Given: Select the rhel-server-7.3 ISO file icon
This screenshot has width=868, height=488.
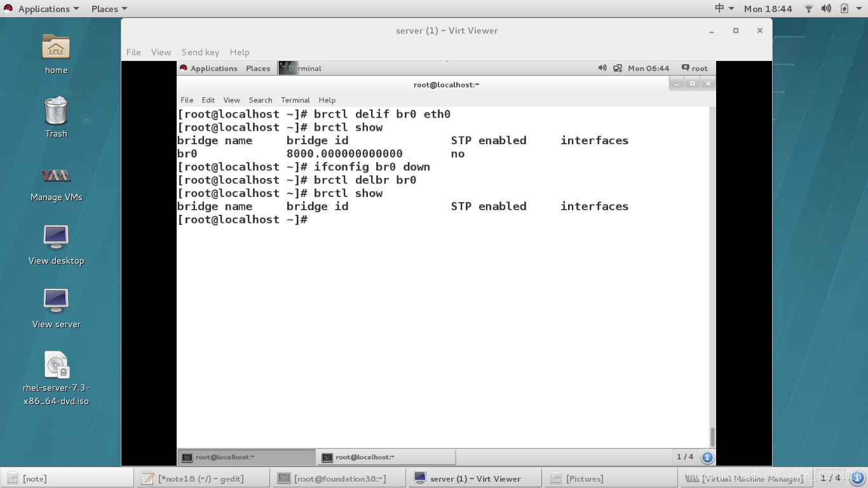Looking at the screenshot, I should [x=56, y=365].
